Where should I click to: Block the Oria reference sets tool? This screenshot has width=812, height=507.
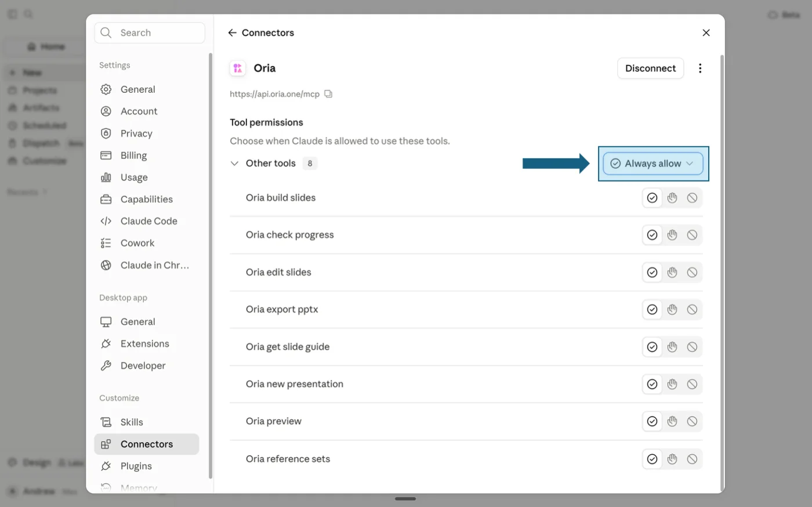tap(692, 459)
